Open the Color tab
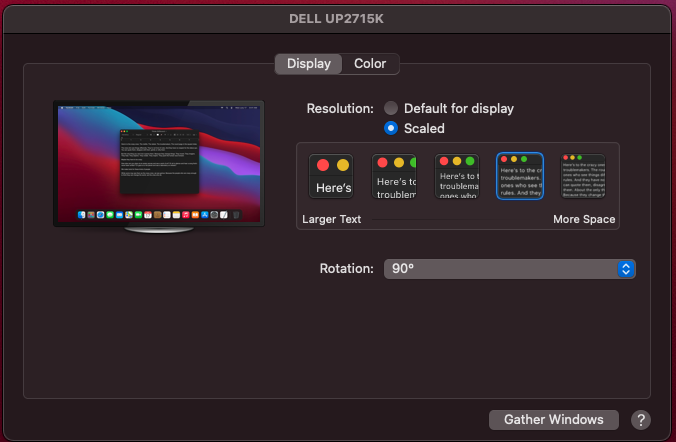Image resolution: width=676 pixels, height=442 pixels. coord(370,64)
